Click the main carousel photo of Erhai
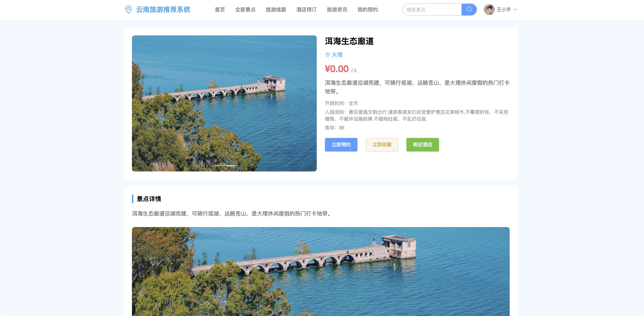 [224, 103]
